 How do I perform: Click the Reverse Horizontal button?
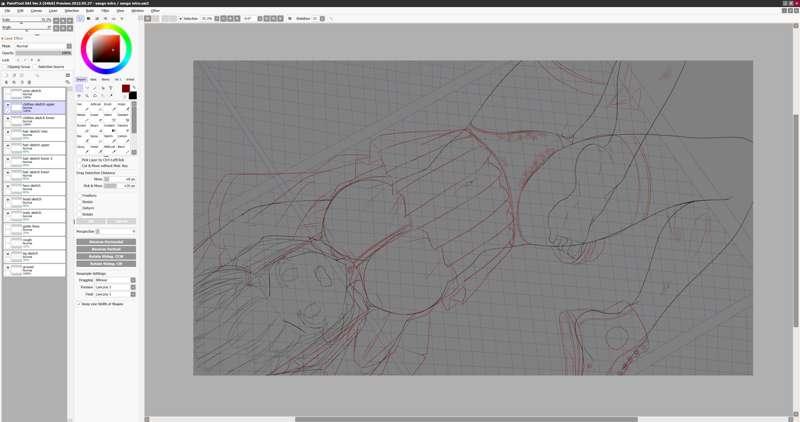106,242
